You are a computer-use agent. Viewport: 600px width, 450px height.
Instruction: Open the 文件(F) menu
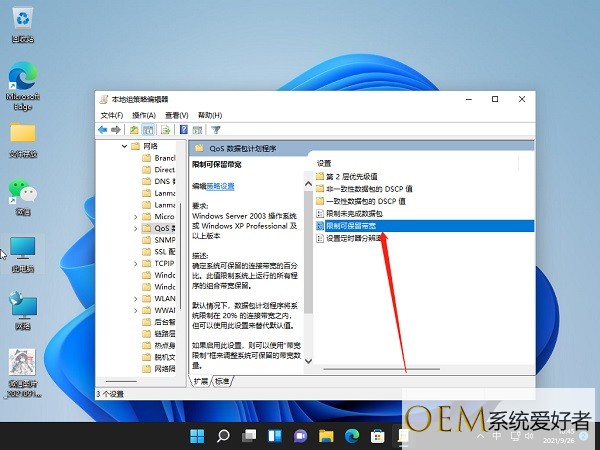tap(112, 115)
